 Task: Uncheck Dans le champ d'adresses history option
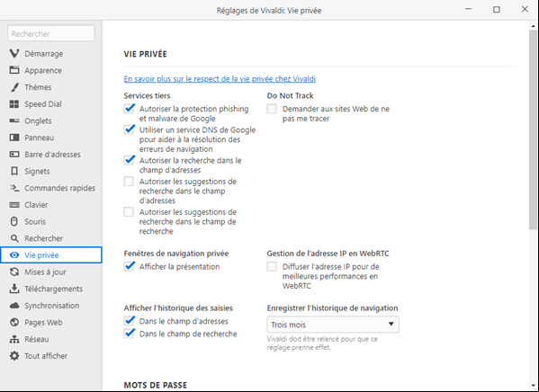tap(130, 321)
